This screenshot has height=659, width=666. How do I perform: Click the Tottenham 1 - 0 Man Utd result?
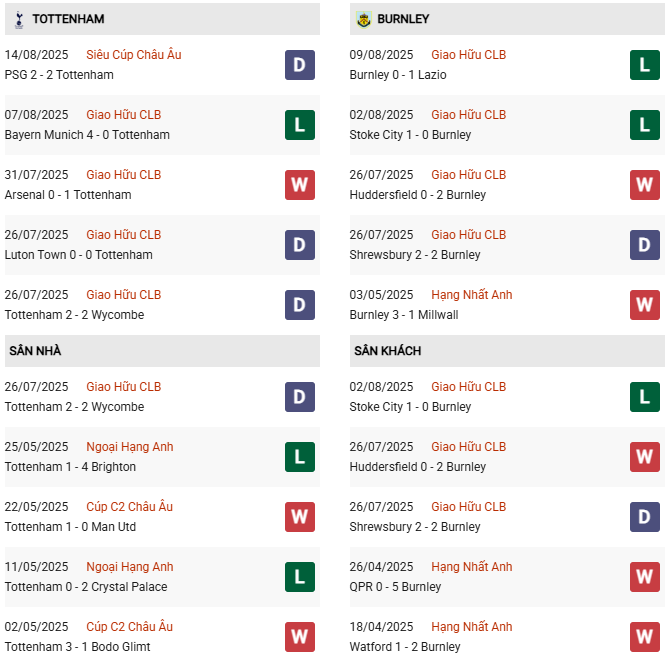[x=69, y=527]
